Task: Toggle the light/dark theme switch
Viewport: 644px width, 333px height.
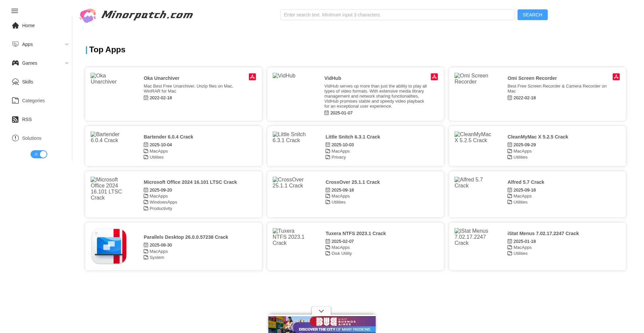Action: click(x=39, y=154)
